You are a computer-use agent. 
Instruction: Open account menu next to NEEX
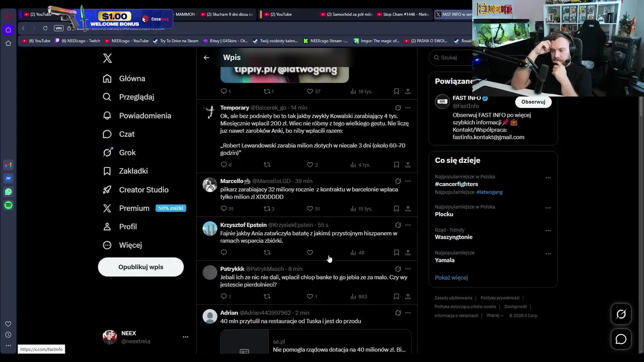(x=186, y=337)
